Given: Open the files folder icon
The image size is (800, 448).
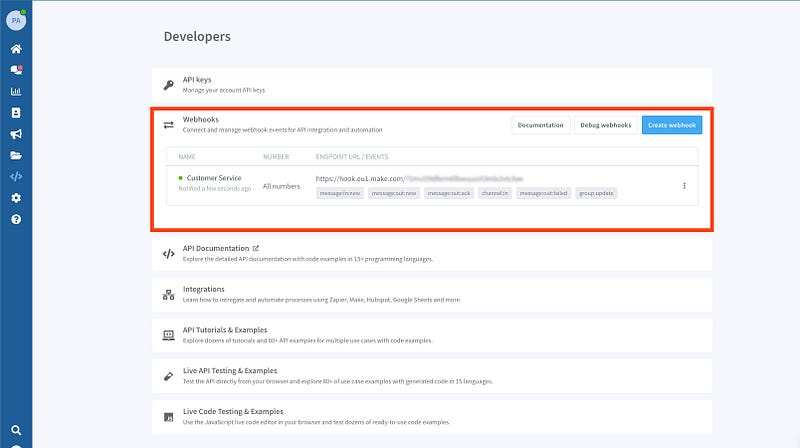Looking at the screenshot, I should click(16, 155).
